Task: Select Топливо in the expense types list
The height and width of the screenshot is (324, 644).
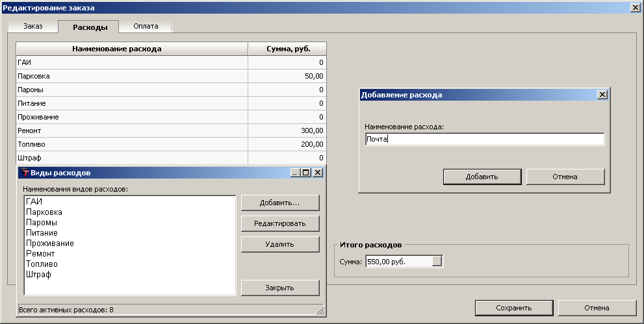Action: [x=42, y=264]
